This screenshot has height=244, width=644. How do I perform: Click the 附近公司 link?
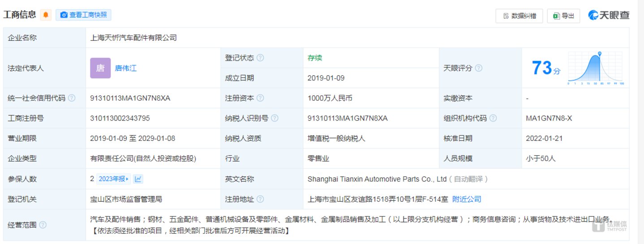467,199
